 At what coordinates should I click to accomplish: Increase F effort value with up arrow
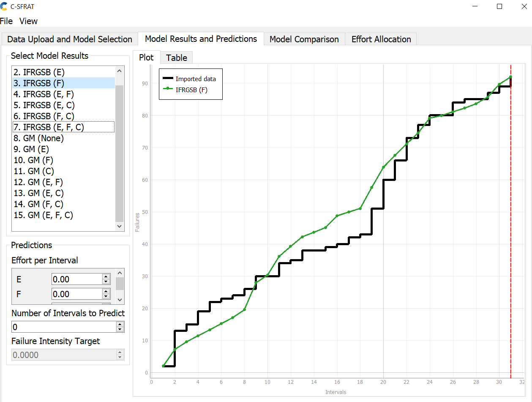(x=106, y=291)
